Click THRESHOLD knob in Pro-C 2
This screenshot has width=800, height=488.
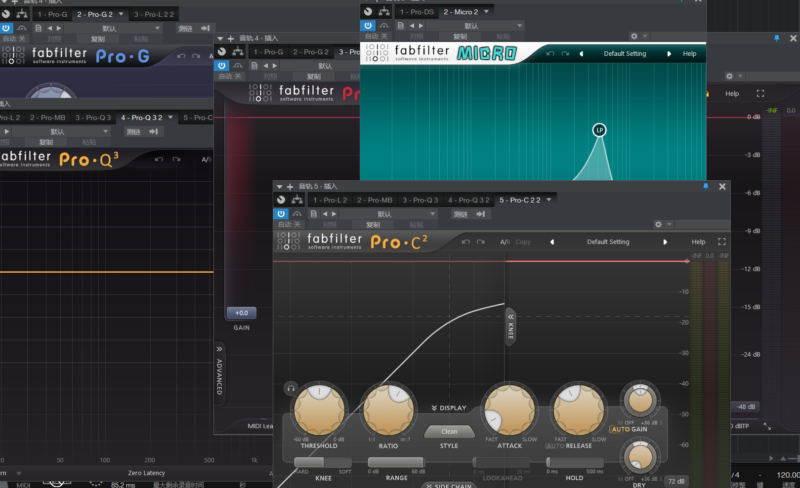pos(319,410)
